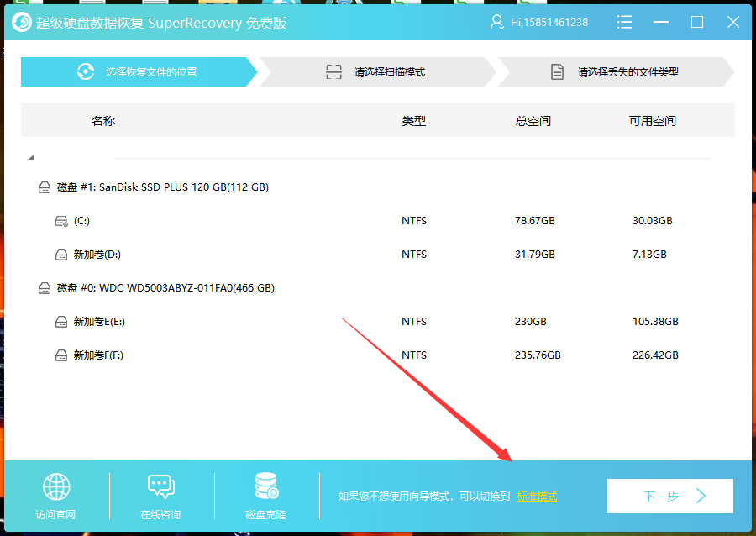The height and width of the screenshot is (536, 756).
Task: Click the 226.42GB free space value
Action: pyautogui.click(x=655, y=355)
